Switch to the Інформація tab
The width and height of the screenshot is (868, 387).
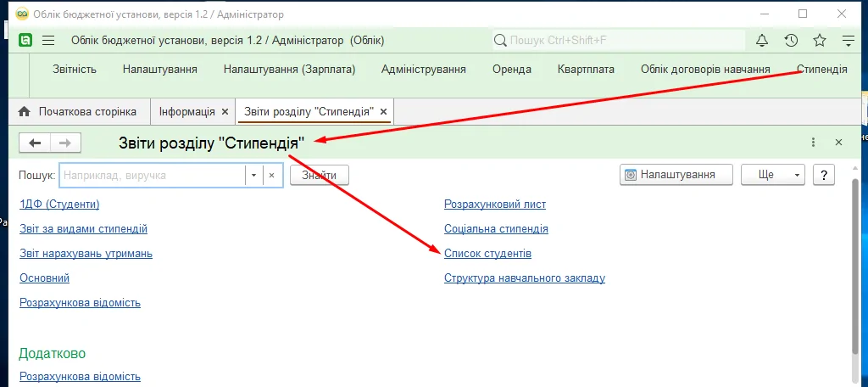click(187, 111)
